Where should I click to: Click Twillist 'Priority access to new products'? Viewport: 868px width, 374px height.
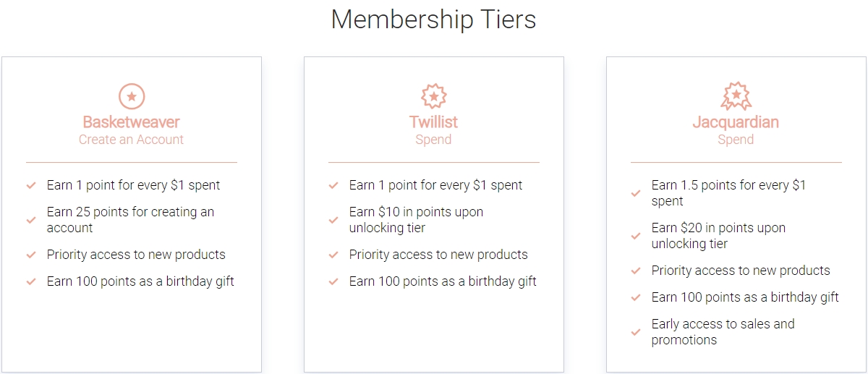pos(438,255)
